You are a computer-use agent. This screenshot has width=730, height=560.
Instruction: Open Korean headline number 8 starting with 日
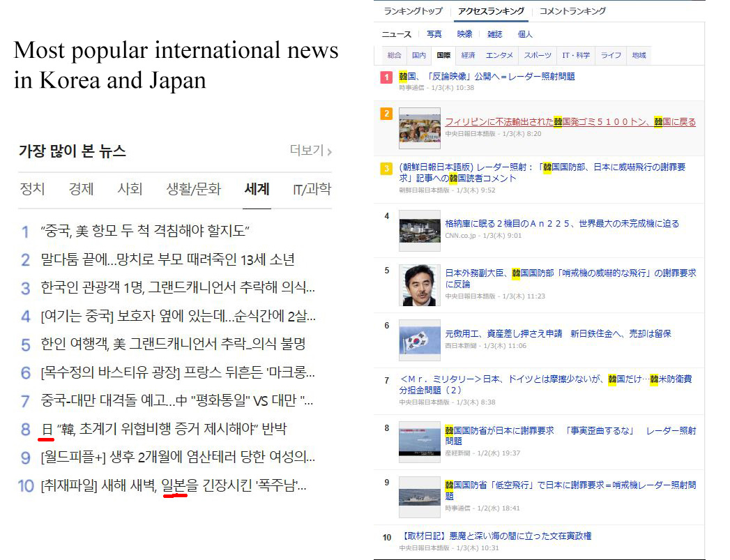pos(163,429)
